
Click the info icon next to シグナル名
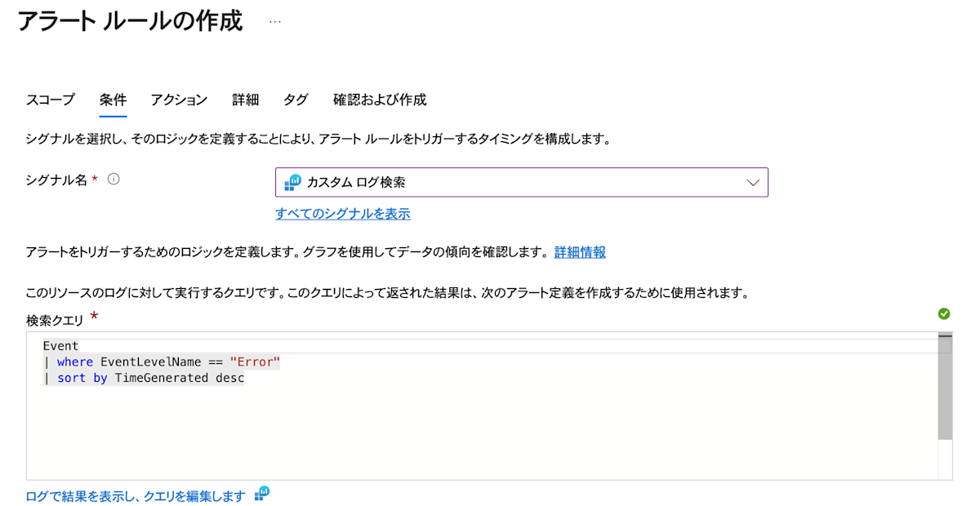point(114,180)
